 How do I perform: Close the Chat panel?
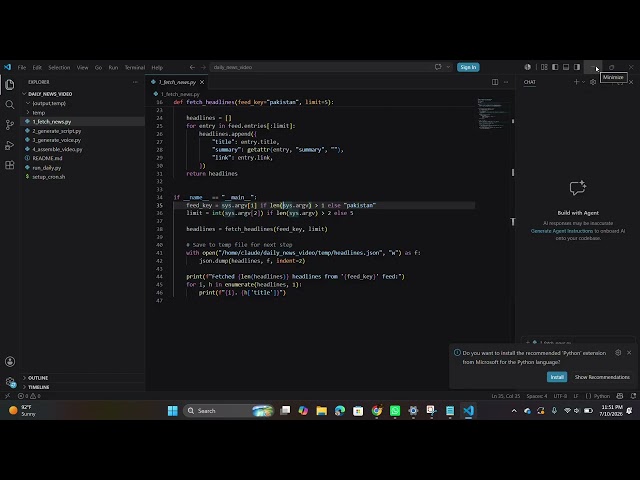pos(631,82)
